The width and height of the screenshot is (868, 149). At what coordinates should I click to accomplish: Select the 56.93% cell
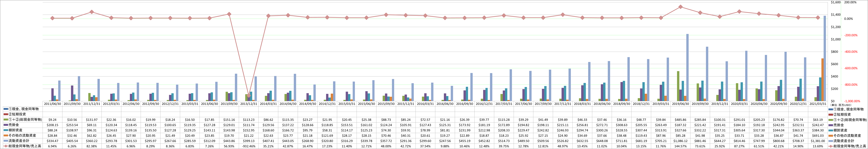click(x=229, y=146)
